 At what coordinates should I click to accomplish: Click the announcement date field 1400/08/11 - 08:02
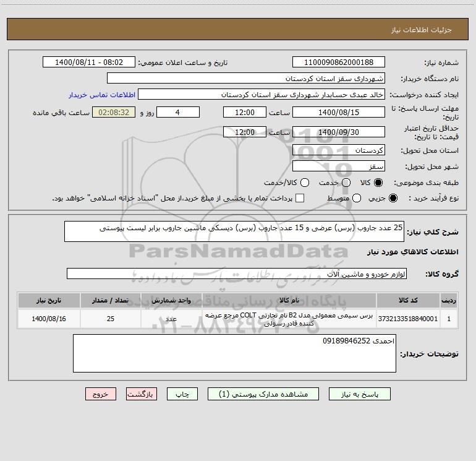pyautogui.click(x=89, y=62)
